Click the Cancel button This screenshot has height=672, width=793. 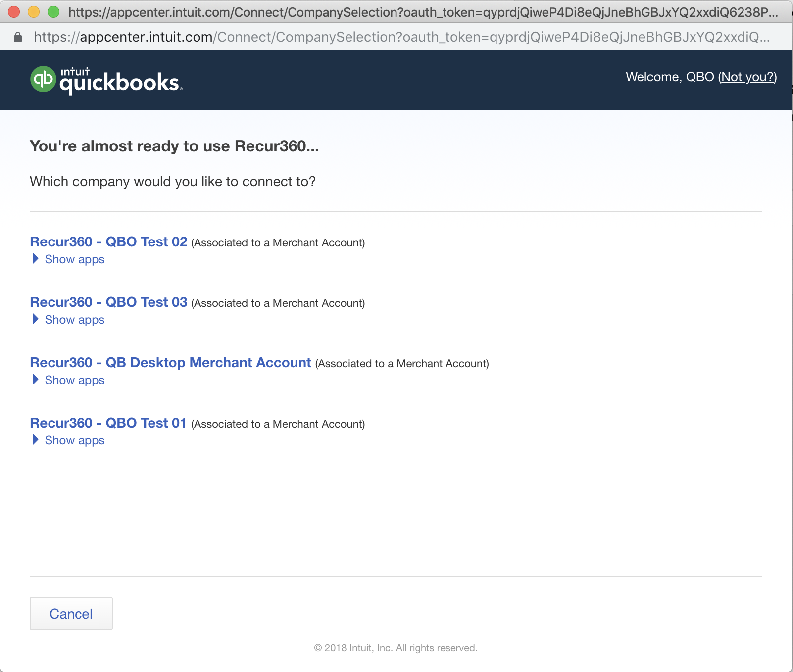coord(71,614)
